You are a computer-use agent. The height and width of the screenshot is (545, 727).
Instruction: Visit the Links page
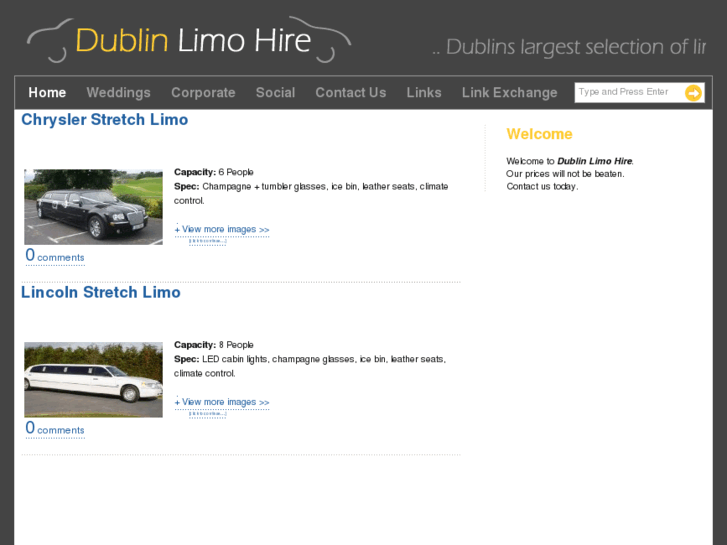424,93
